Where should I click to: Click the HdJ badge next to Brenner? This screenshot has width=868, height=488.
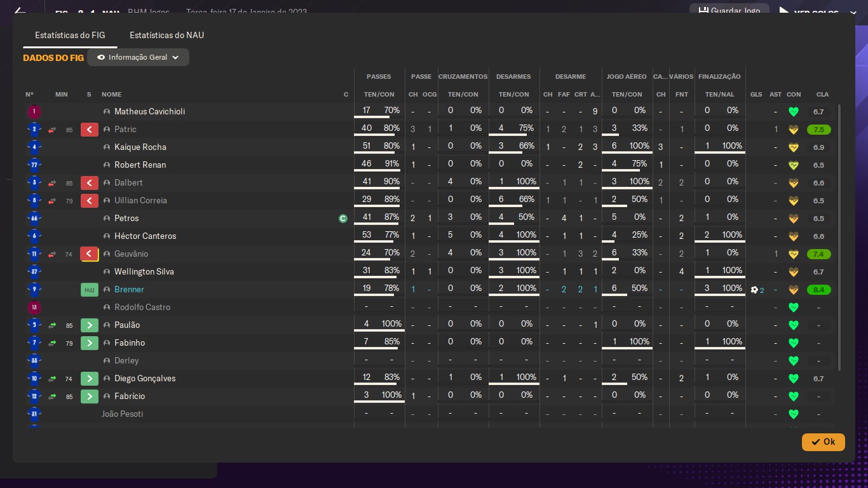(x=90, y=290)
